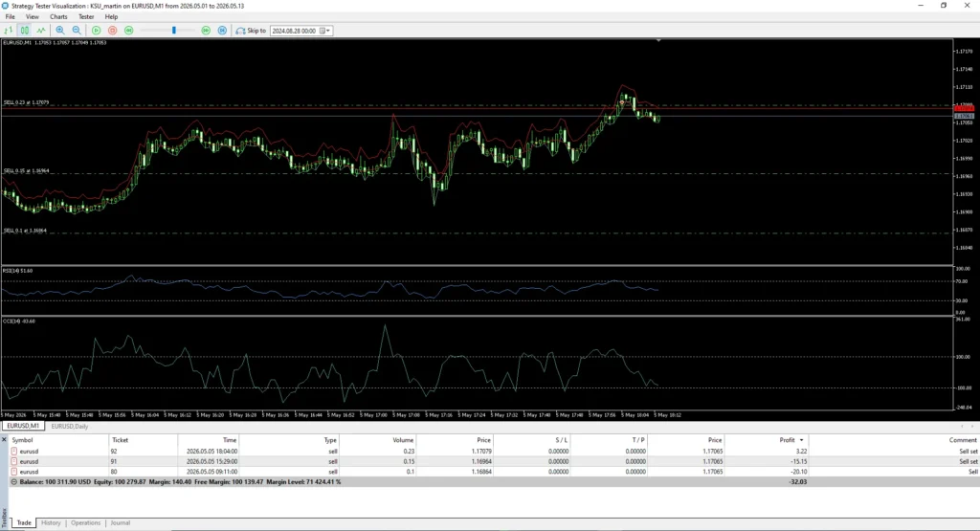The image size is (980, 531).
Task: Click the blue skip-to-end button
Action: 222,30
